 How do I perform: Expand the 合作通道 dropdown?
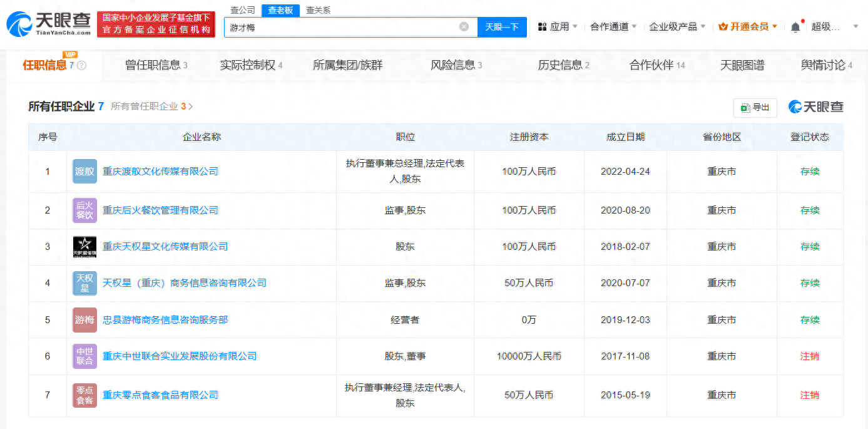(x=613, y=27)
